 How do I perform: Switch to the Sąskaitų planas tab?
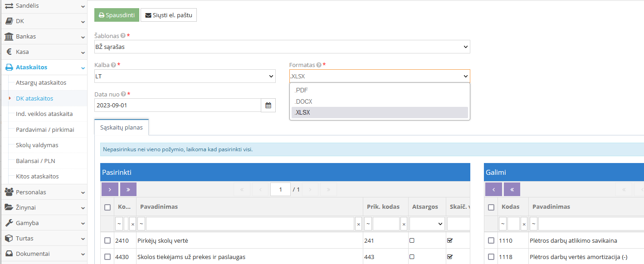[122, 127]
